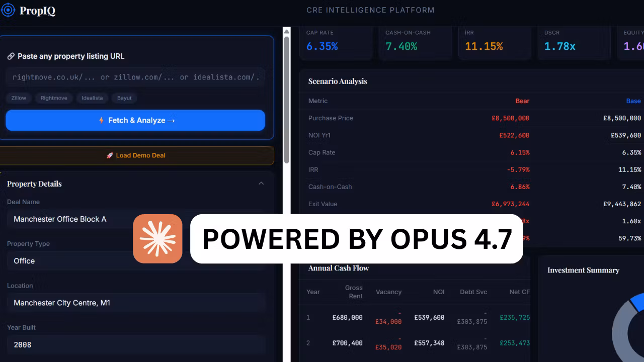Click the Load Demo Deal button

click(136, 155)
